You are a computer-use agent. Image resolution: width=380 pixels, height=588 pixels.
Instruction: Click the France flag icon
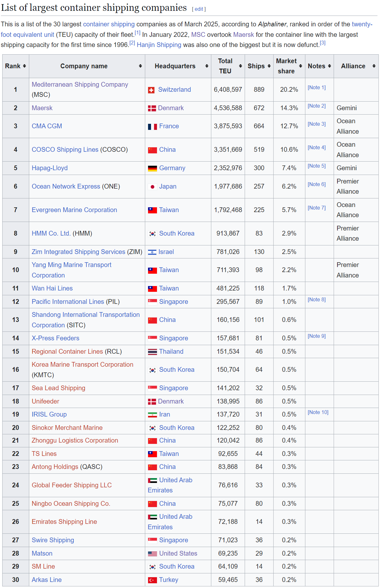pyautogui.click(x=153, y=127)
